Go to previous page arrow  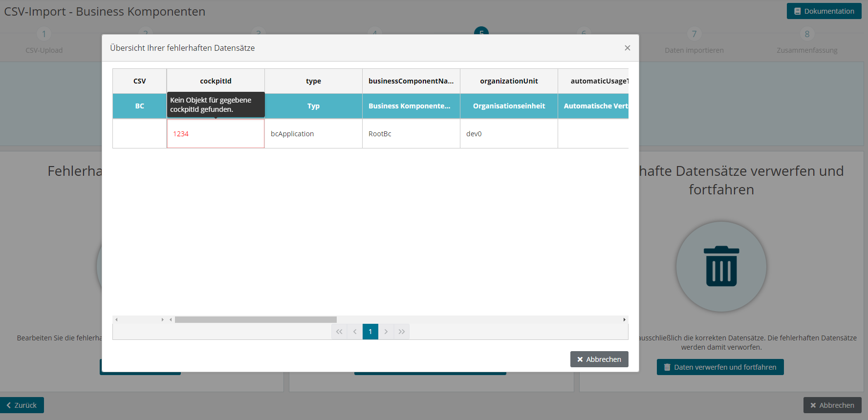(x=355, y=332)
